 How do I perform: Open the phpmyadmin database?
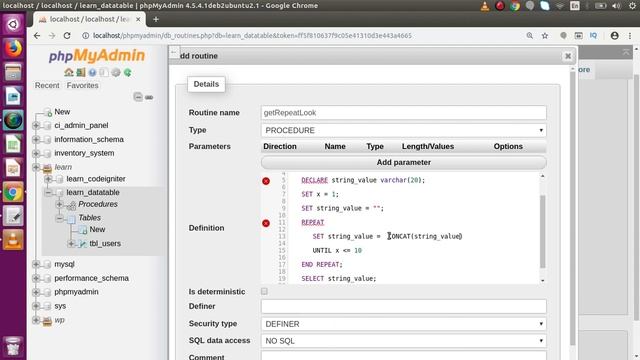(76, 292)
